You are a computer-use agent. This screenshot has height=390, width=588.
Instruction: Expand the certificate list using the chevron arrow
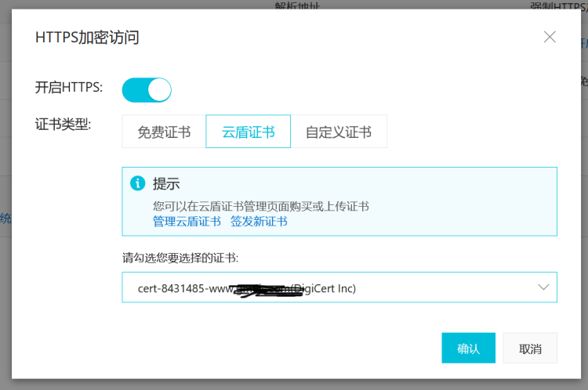[543, 287]
